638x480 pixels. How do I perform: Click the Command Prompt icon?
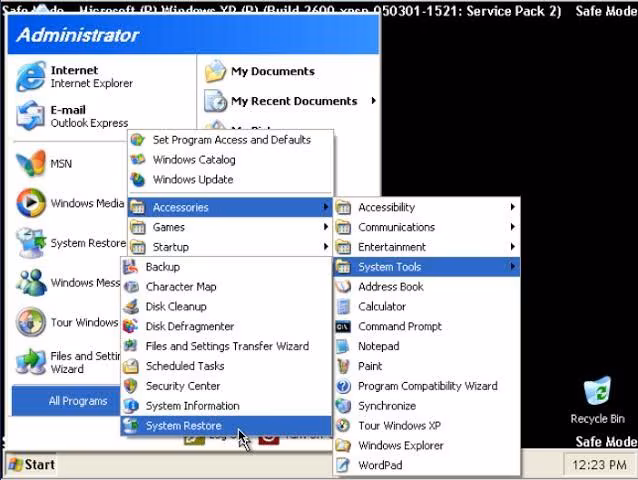point(343,326)
